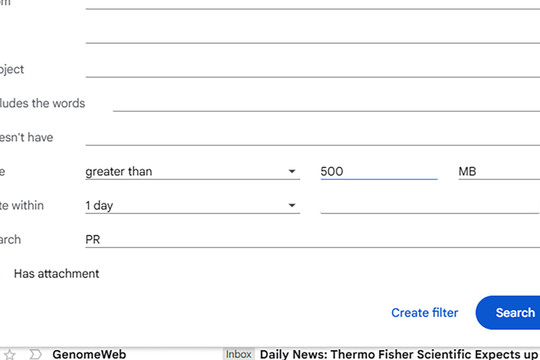Open the date within '1 day' dropdown
The image size is (540, 360).
(192, 205)
